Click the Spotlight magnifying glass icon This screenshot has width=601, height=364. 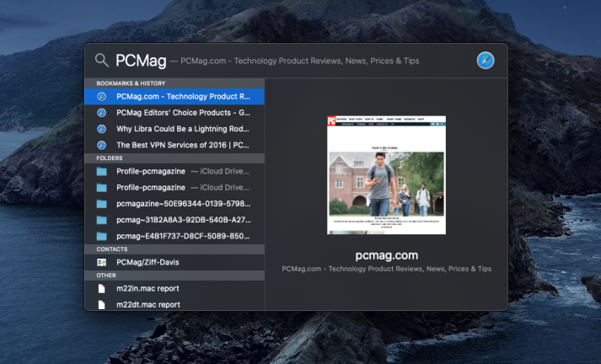click(x=102, y=60)
